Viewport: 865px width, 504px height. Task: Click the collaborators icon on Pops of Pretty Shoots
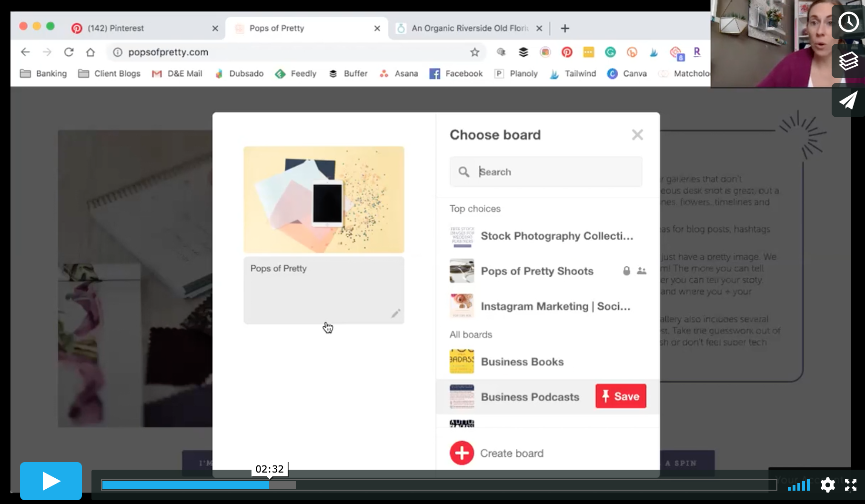click(x=642, y=271)
